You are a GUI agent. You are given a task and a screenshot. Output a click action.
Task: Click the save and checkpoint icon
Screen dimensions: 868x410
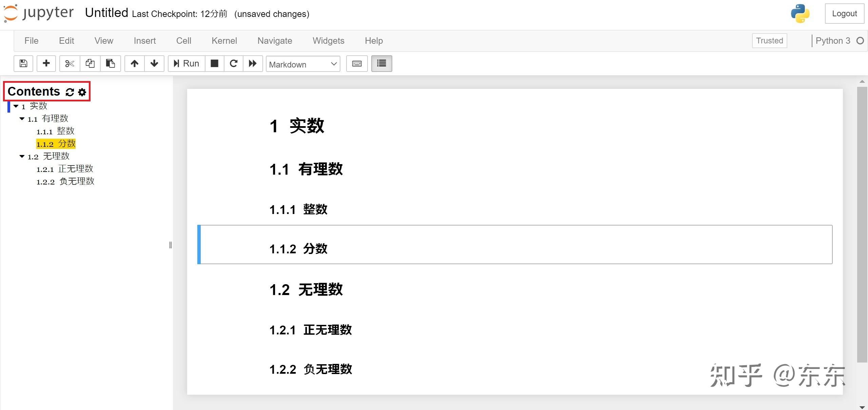[x=23, y=63]
